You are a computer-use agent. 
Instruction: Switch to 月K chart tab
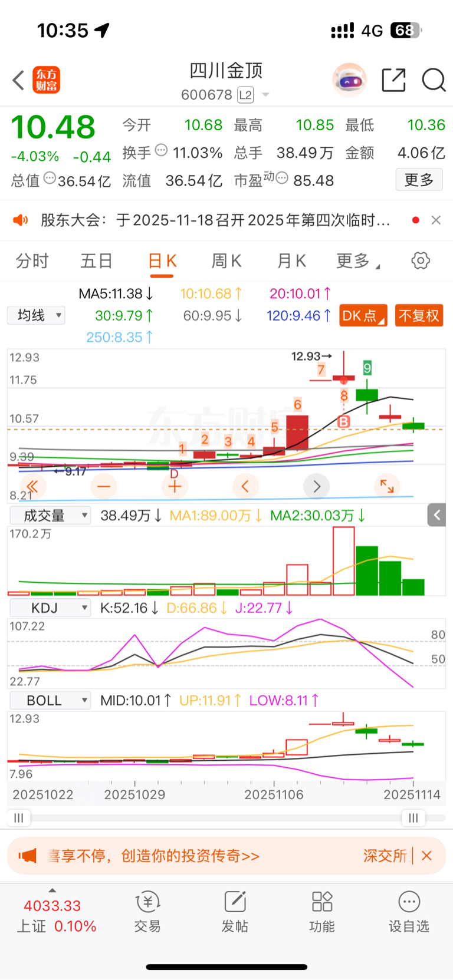coord(291,260)
